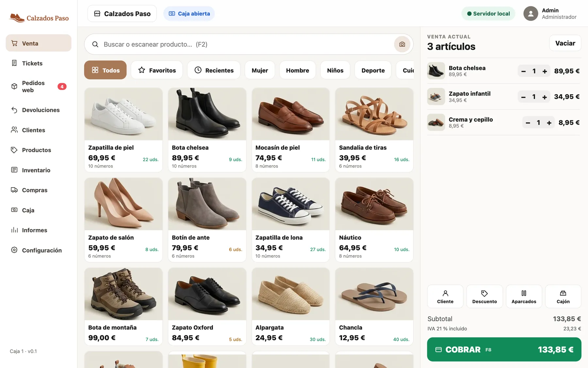Show the Niños category

(x=335, y=70)
